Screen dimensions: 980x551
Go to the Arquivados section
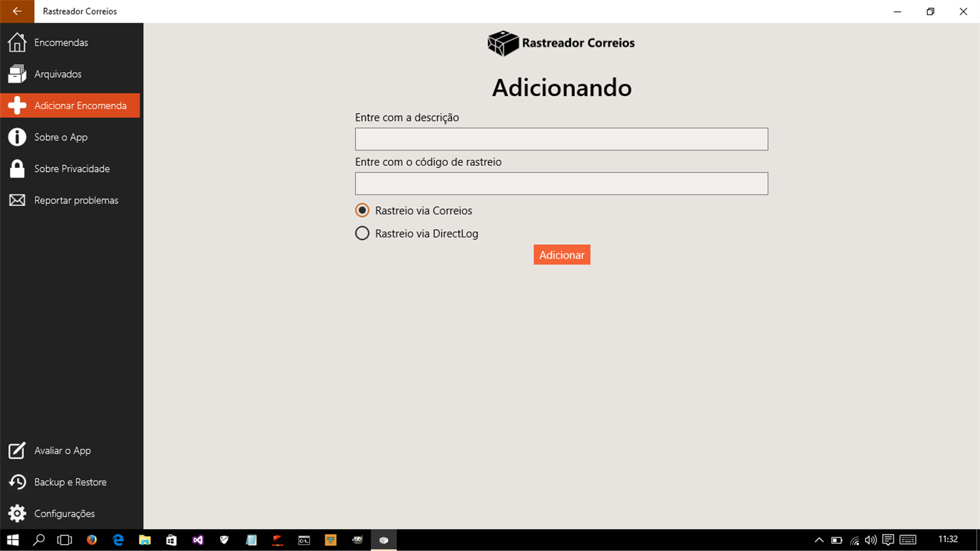71,74
